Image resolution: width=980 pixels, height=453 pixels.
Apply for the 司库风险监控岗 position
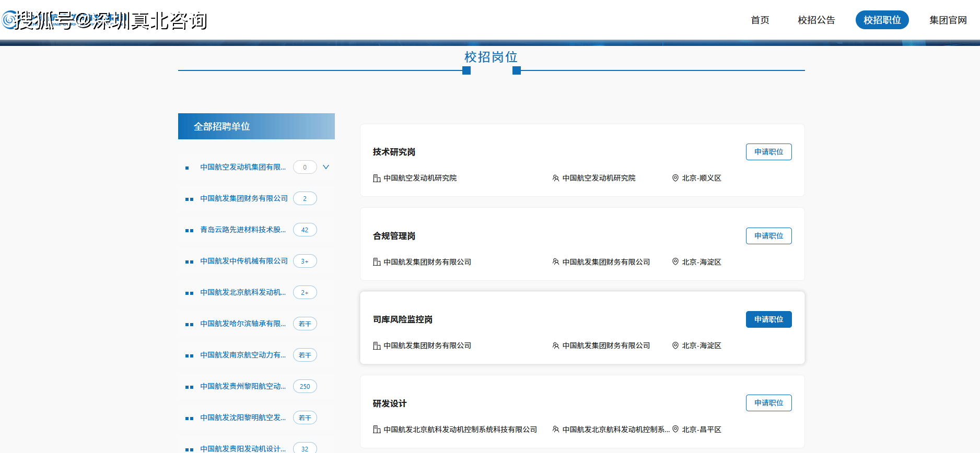[768, 319]
